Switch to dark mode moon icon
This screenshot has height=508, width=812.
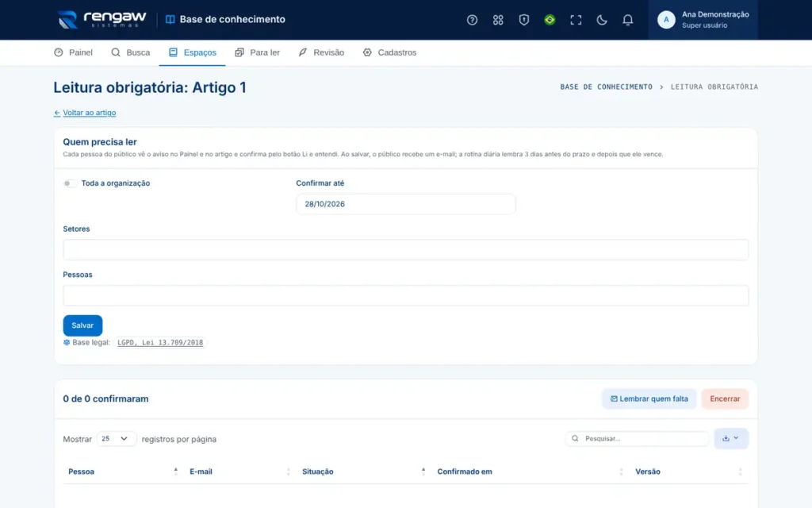tap(601, 20)
